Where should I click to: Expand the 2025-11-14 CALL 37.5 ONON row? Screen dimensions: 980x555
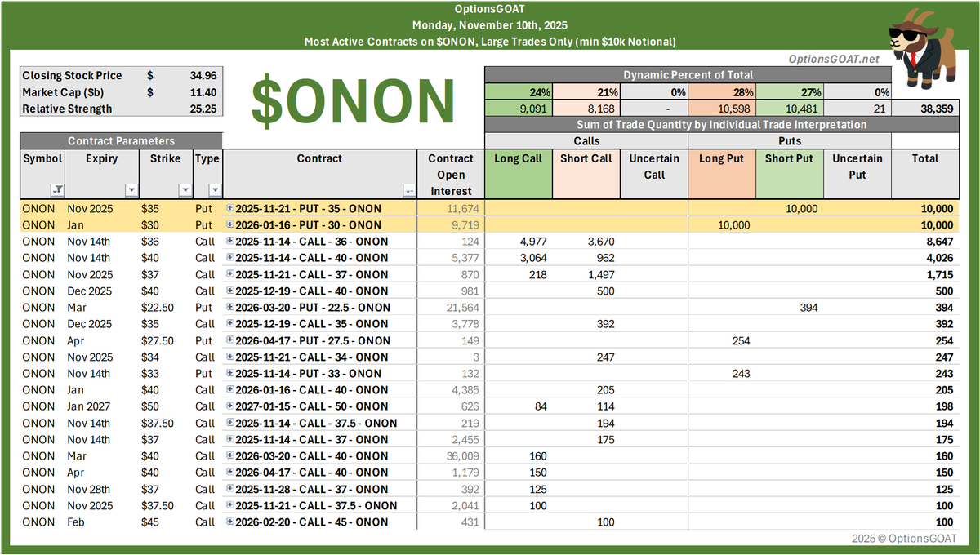click(x=230, y=424)
